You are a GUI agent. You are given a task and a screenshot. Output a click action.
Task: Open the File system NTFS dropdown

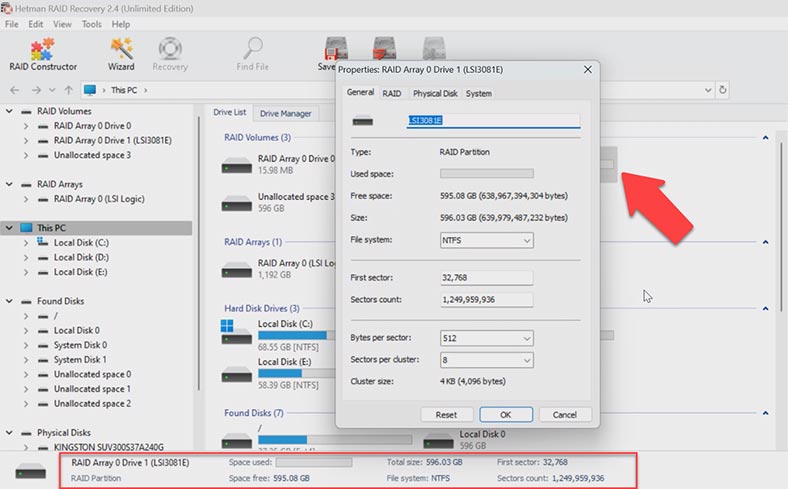486,240
